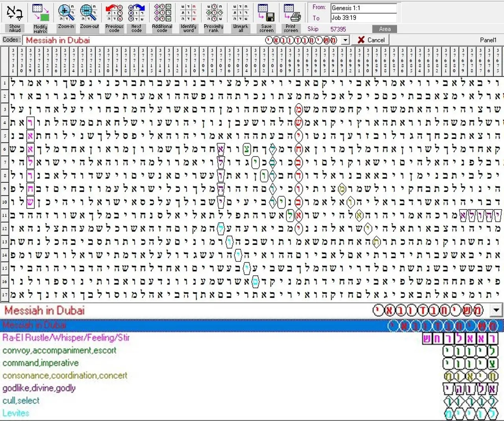This screenshot has height=421, width=504.
Task: Click row number 11 in matrix
Action: coord(4,215)
